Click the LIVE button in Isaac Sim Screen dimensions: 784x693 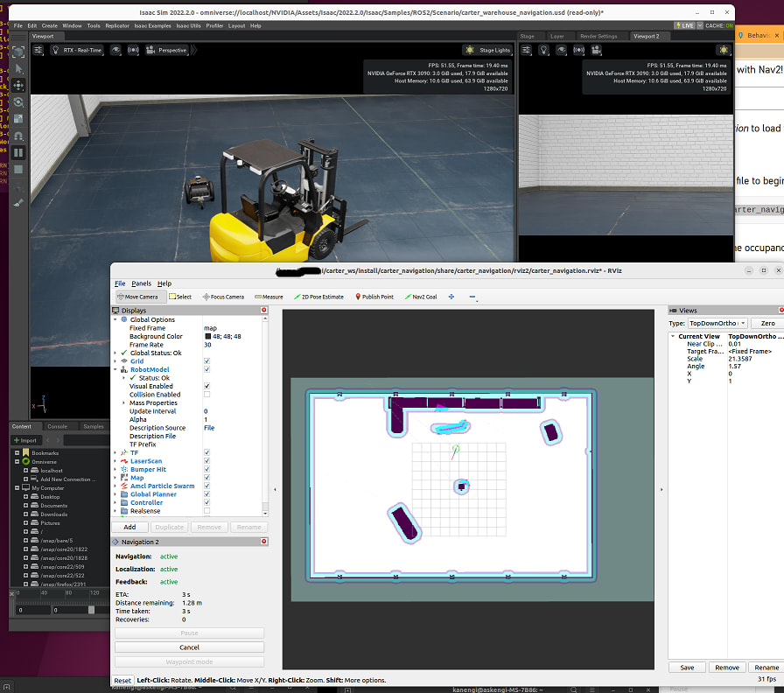pyautogui.click(x=684, y=25)
